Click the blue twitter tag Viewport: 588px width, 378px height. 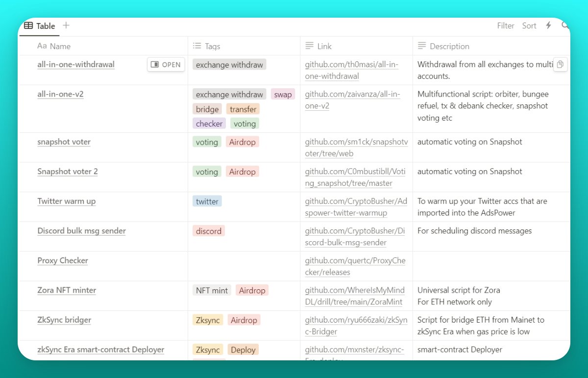point(207,201)
